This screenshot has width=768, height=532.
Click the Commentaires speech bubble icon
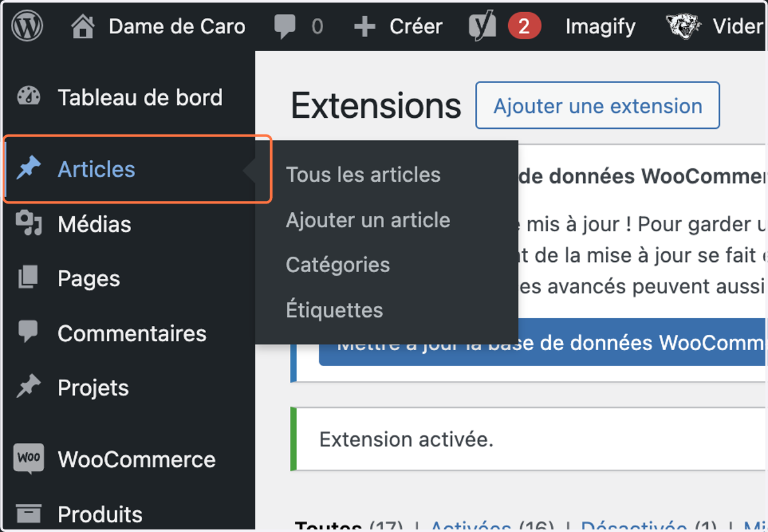click(28, 332)
